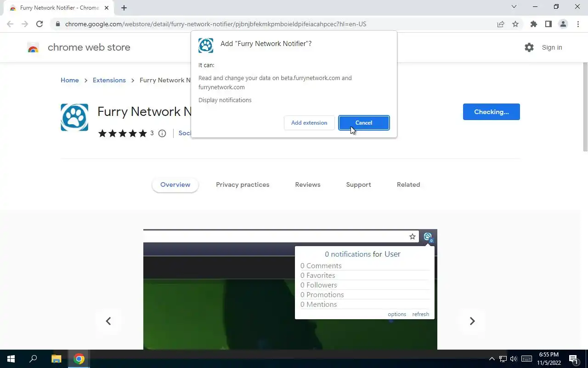Reload the page
The width and height of the screenshot is (588, 368).
(x=40, y=24)
